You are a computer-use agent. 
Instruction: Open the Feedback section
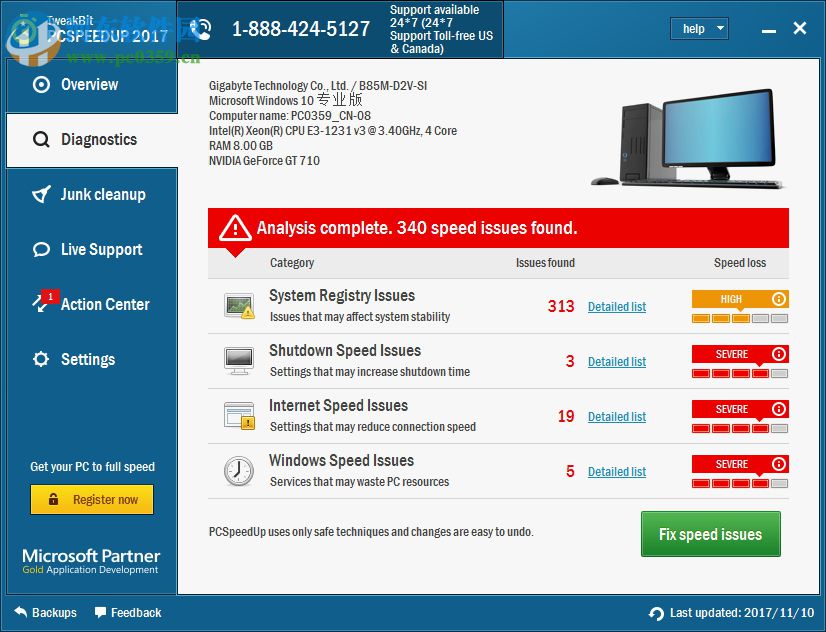(127, 613)
